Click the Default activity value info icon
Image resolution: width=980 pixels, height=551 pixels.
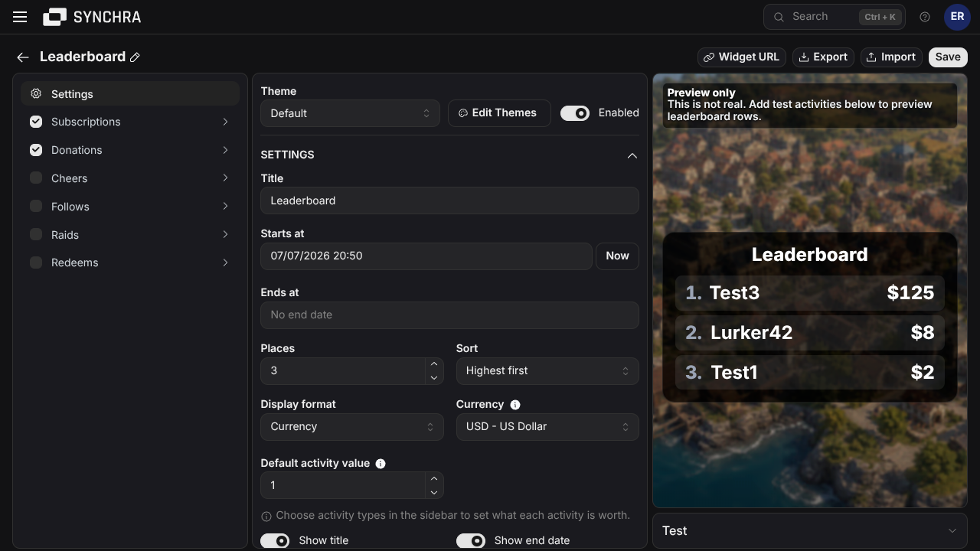pyautogui.click(x=381, y=464)
